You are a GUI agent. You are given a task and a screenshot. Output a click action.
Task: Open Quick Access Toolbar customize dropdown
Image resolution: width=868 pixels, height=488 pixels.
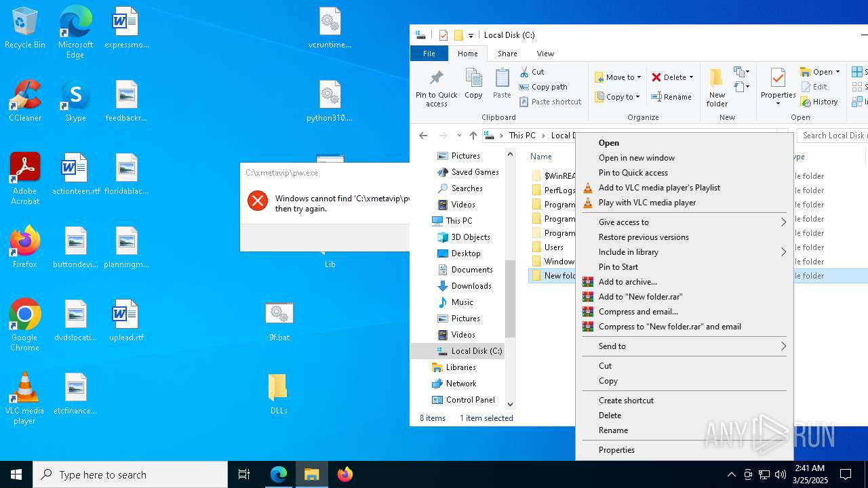point(471,35)
